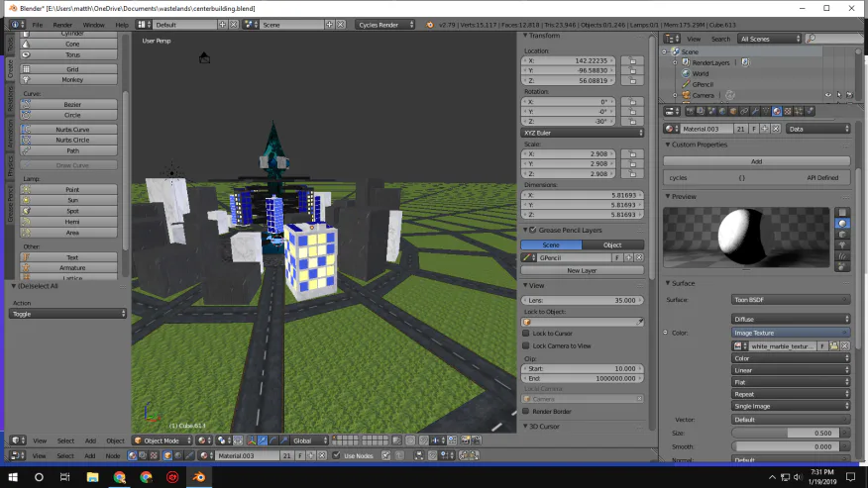Click the New Layer button
868x488 pixels.
click(583, 270)
